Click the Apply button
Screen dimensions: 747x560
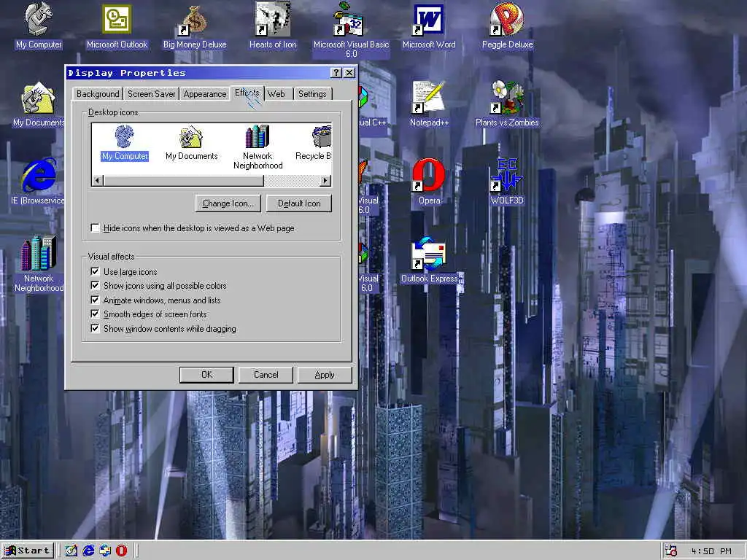[325, 375]
